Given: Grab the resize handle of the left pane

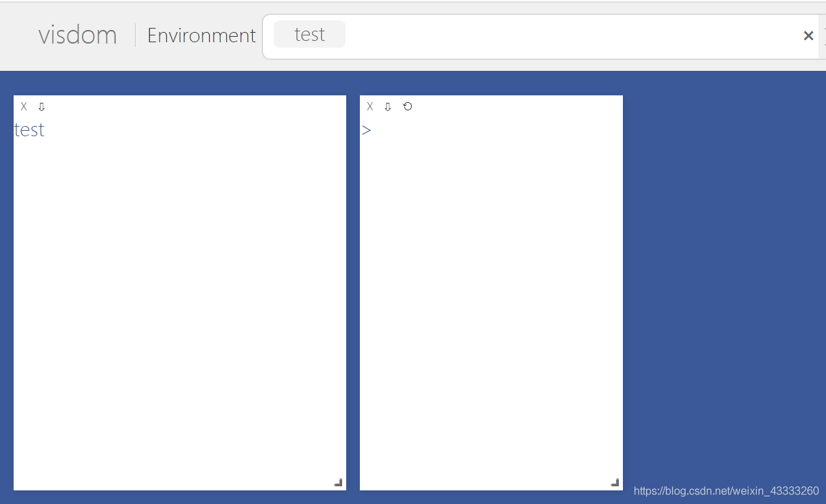Looking at the screenshot, I should coord(339,483).
